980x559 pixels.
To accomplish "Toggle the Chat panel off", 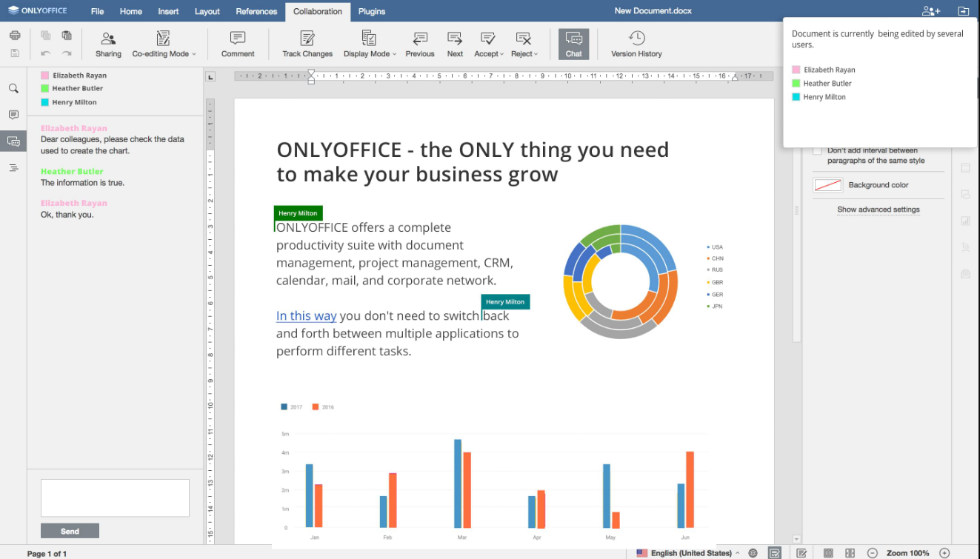I will [573, 44].
